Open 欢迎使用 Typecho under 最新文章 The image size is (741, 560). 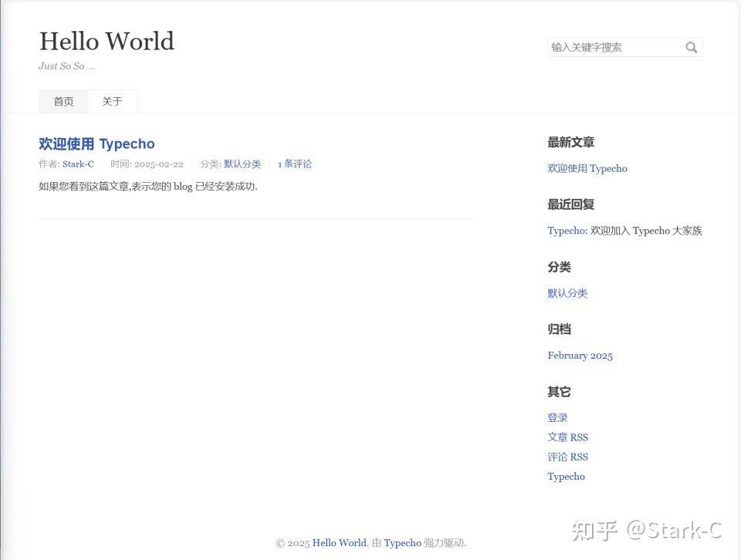pos(587,168)
